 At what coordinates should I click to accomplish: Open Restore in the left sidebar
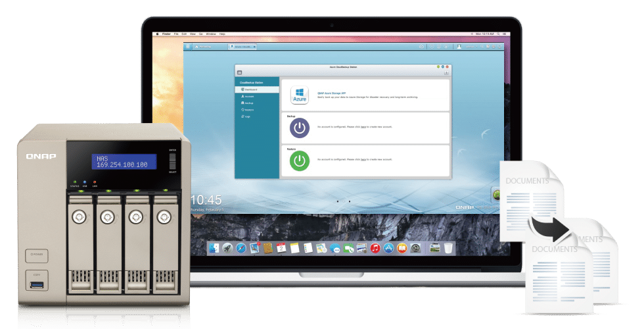248,110
